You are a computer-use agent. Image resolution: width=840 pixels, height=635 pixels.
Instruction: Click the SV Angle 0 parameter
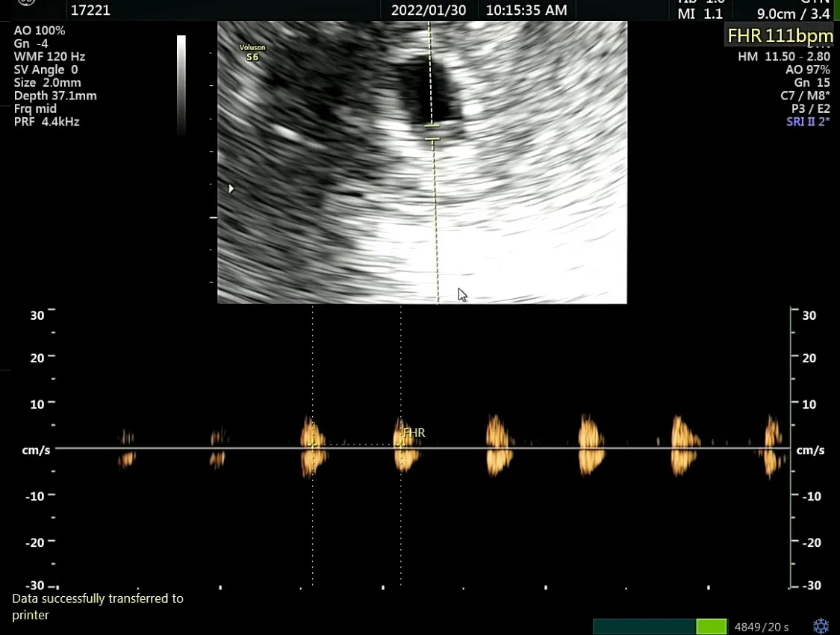[46, 69]
